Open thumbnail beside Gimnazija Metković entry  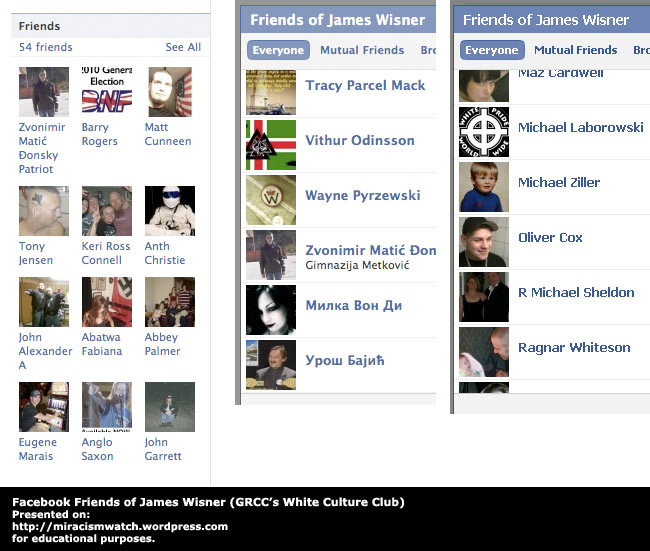click(x=271, y=255)
